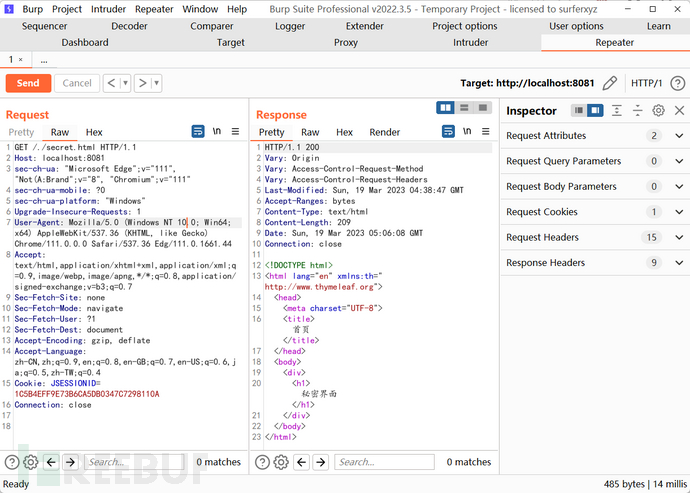Open new Repeater tab via ... tab

coord(44,60)
